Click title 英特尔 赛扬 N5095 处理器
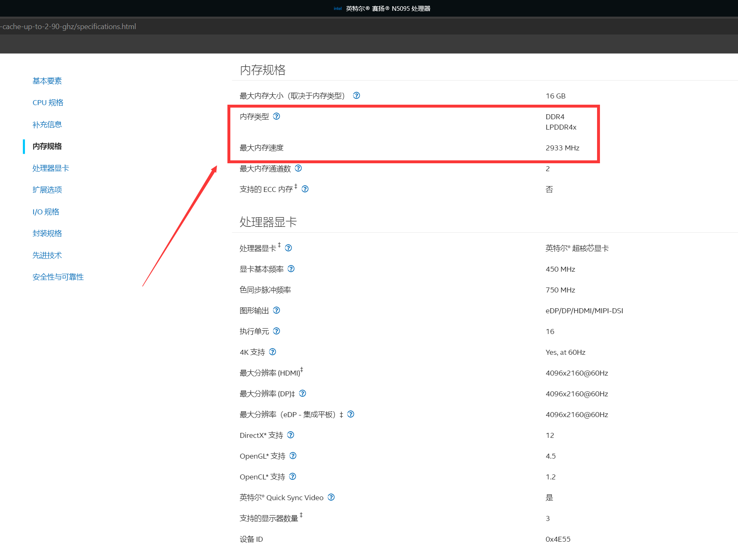Image resolution: width=738 pixels, height=560 pixels. click(x=388, y=8)
